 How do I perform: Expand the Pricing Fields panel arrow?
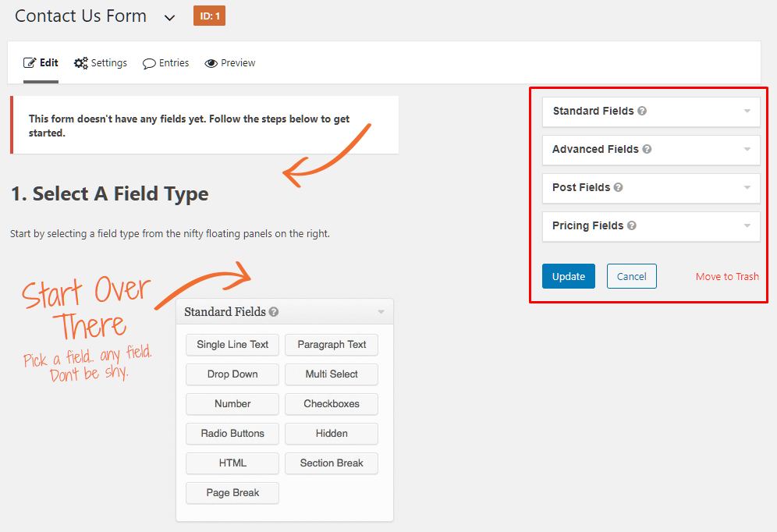click(747, 225)
